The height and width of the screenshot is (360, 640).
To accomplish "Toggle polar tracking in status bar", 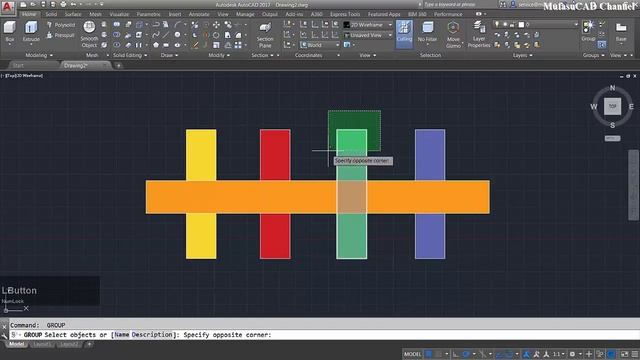I will coord(466,354).
